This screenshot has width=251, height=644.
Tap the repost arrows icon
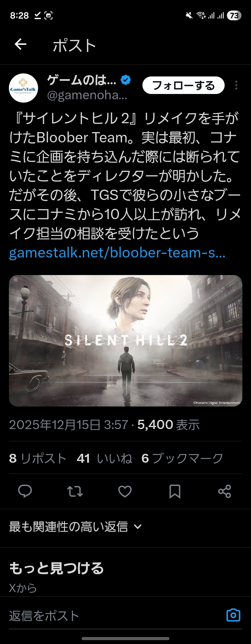(x=75, y=491)
